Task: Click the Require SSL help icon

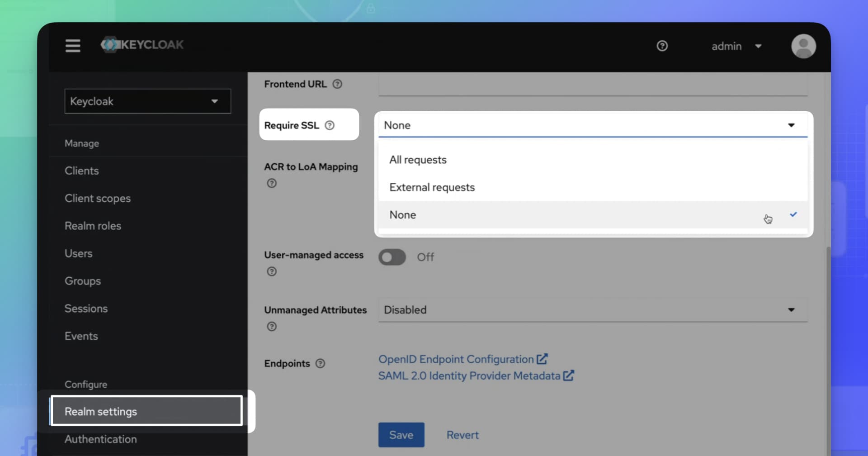Action: [330, 125]
